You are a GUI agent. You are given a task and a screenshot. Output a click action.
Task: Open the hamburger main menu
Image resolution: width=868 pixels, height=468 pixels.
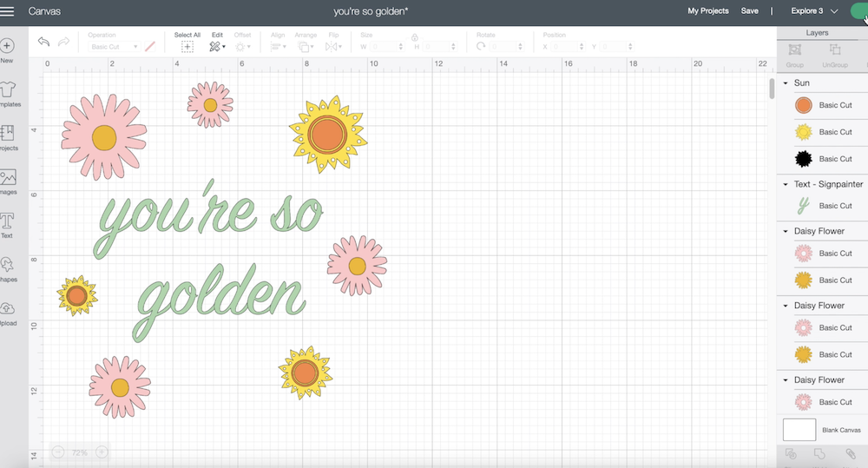7,11
